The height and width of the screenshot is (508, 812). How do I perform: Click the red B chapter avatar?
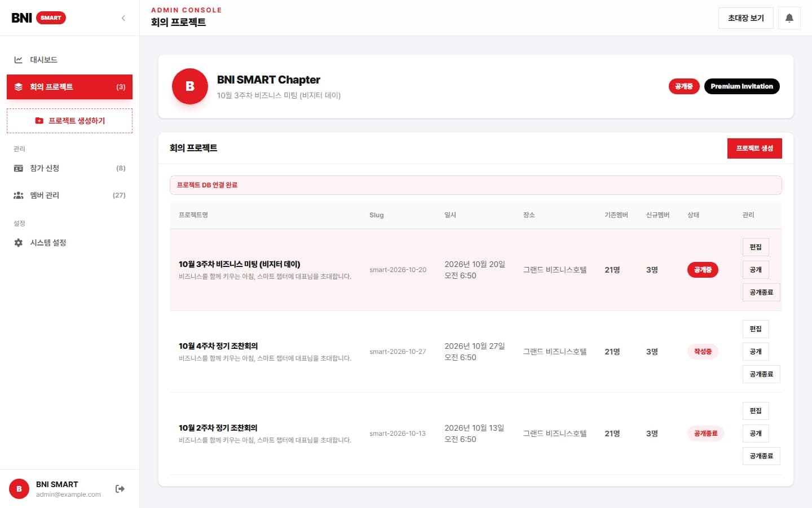click(x=190, y=86)
